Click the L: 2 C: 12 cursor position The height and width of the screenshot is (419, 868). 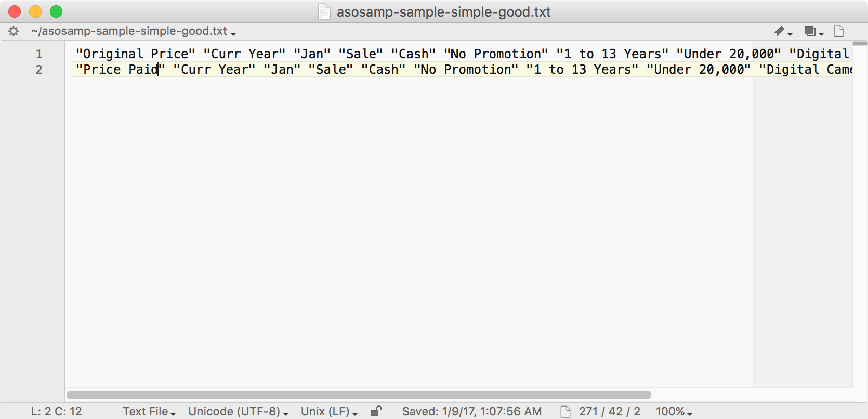coord(56,411)
